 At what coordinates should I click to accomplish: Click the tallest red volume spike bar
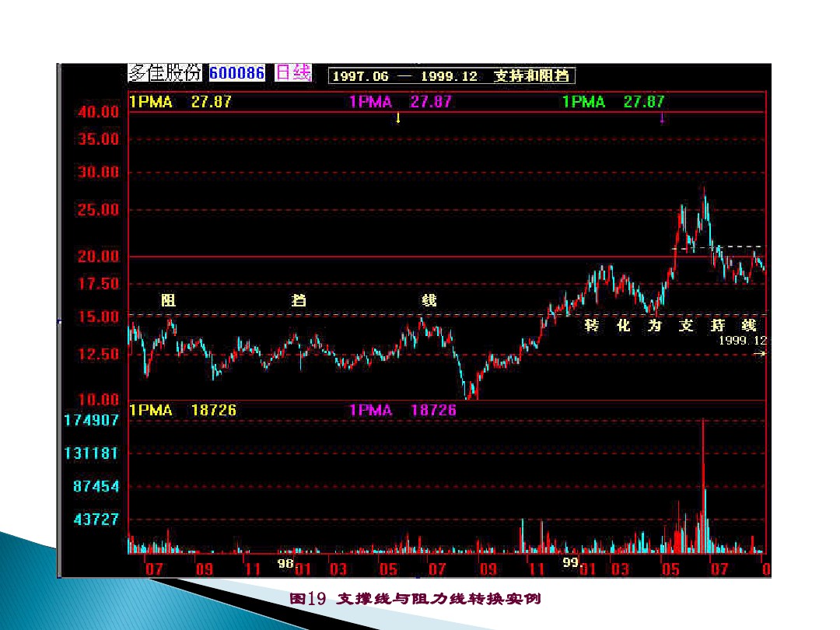click(x=703, y=486)
